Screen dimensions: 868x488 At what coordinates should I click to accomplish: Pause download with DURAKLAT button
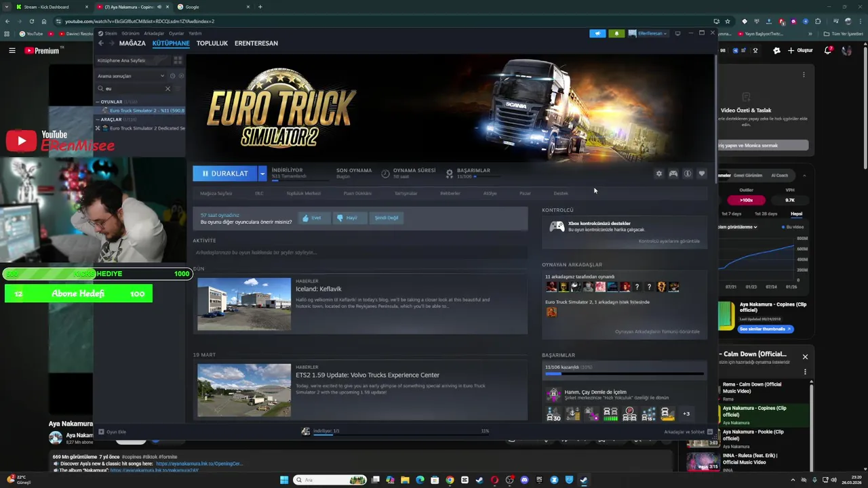pyautogui.click(x=224, y=174)
